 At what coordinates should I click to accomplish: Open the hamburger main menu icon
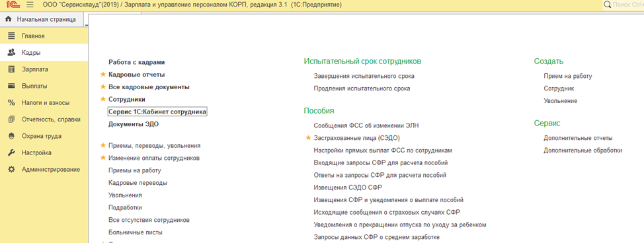[x=30, y=5]
